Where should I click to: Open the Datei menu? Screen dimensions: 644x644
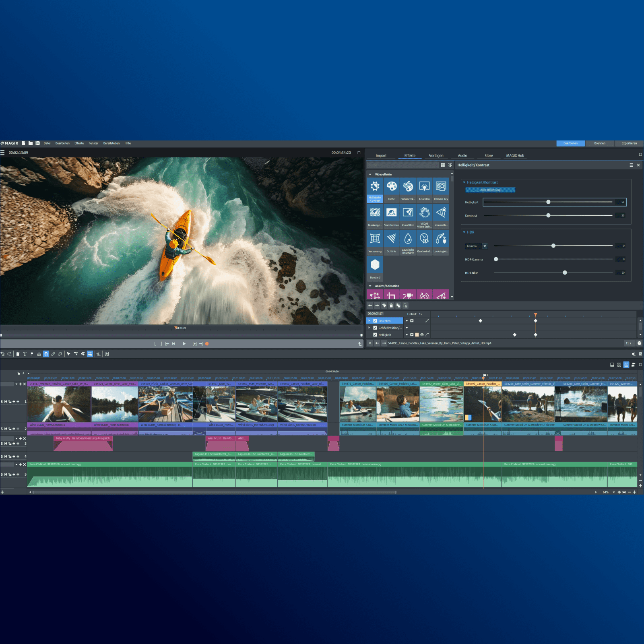click(47, 143)
